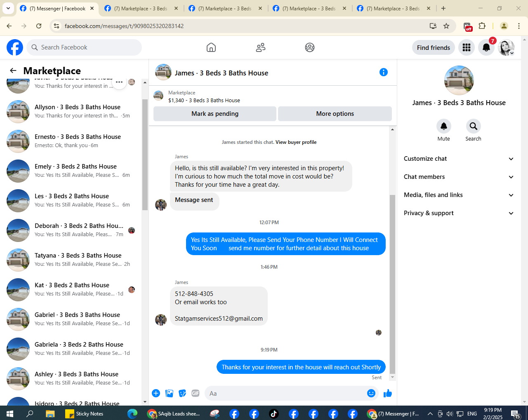Choose a sticker icon

[182, 393]
